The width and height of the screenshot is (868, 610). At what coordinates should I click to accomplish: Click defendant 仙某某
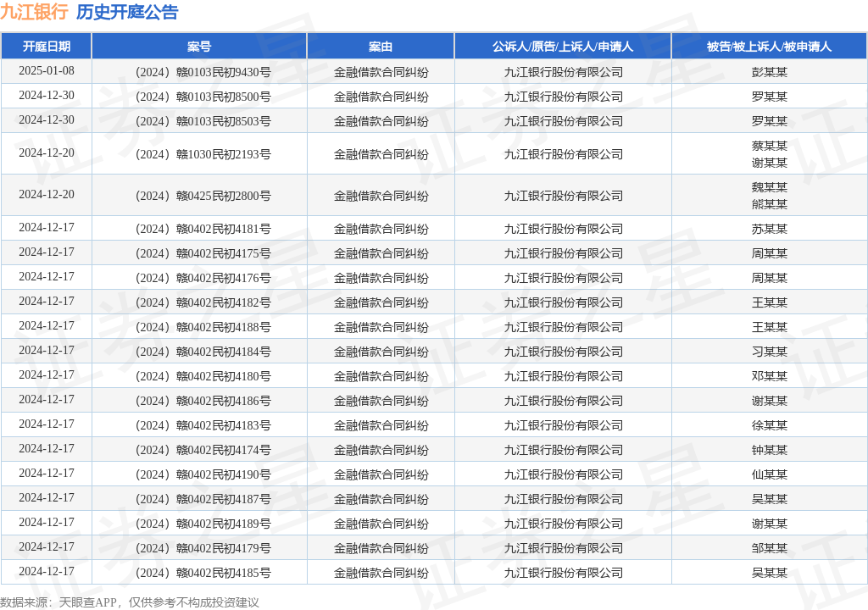click(770, 474)
